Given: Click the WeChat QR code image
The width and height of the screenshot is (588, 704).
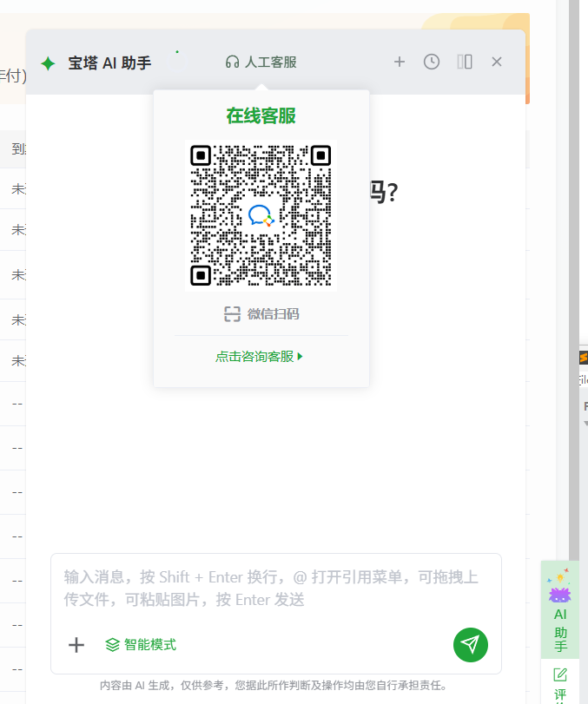Looking at the screenshot, I should pos(261,215).
